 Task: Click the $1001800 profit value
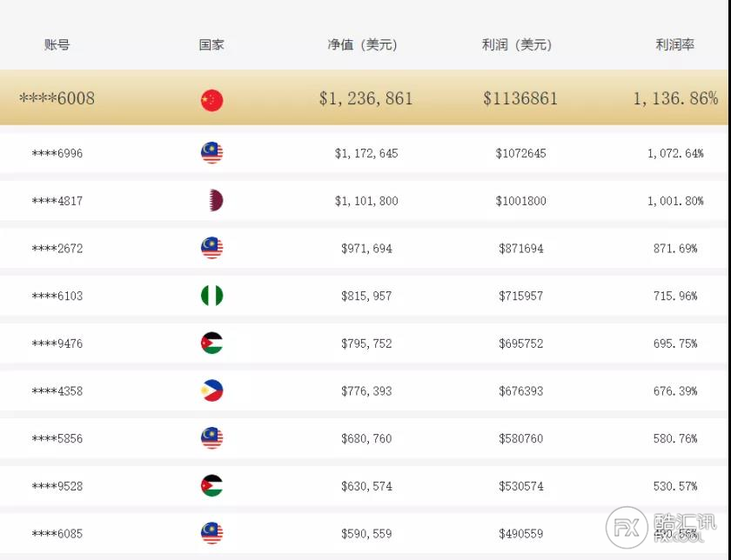(x=521, y=201)
